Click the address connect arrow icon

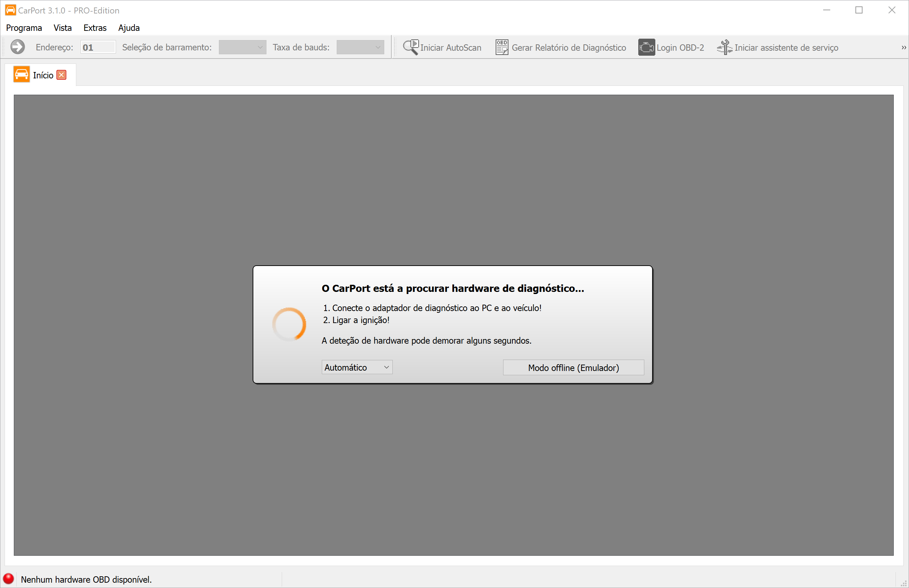point(17,47)
